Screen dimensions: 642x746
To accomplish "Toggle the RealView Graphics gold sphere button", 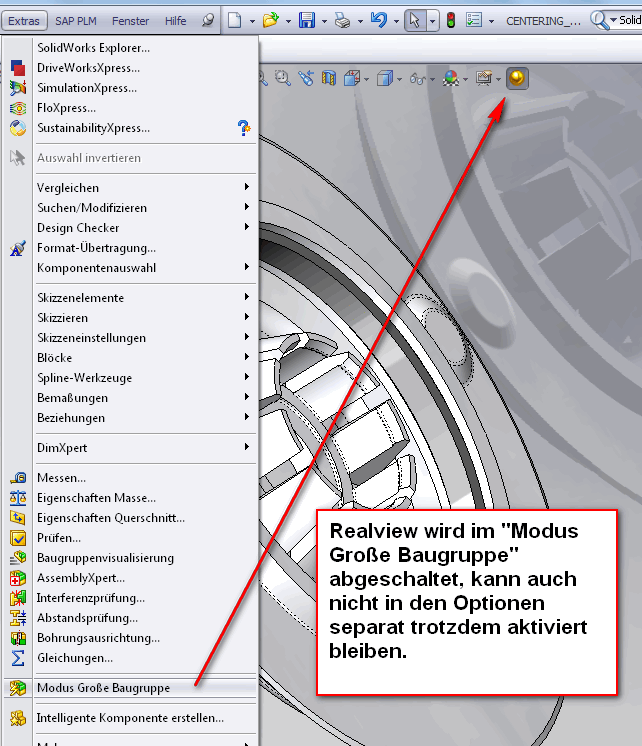I will tap(517, 78).
